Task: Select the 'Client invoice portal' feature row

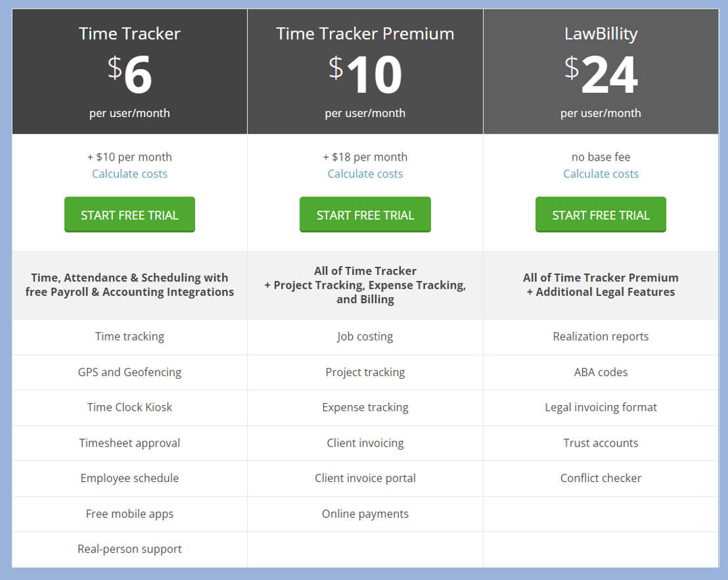Action: point(365,478)
